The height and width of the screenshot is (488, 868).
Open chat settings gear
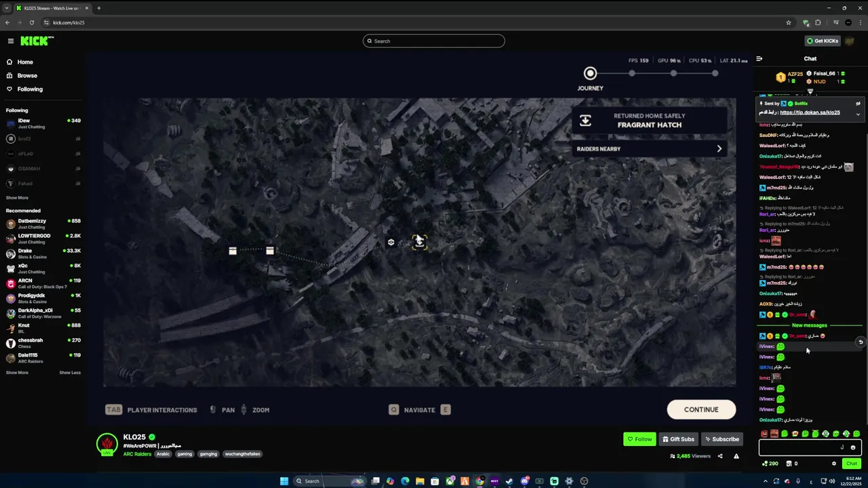[834, 464]
